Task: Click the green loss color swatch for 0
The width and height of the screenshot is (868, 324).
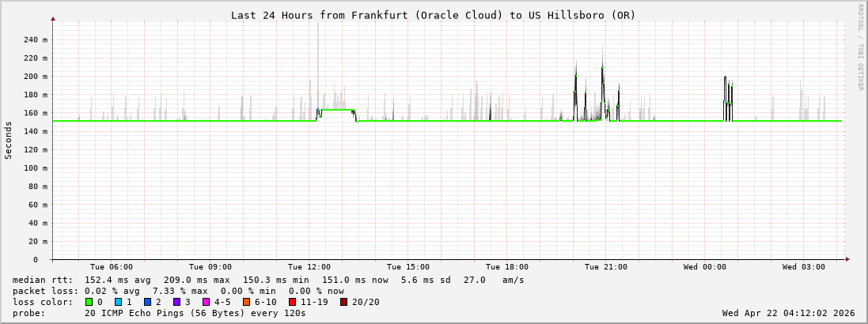Action: [x=89, y=302]
